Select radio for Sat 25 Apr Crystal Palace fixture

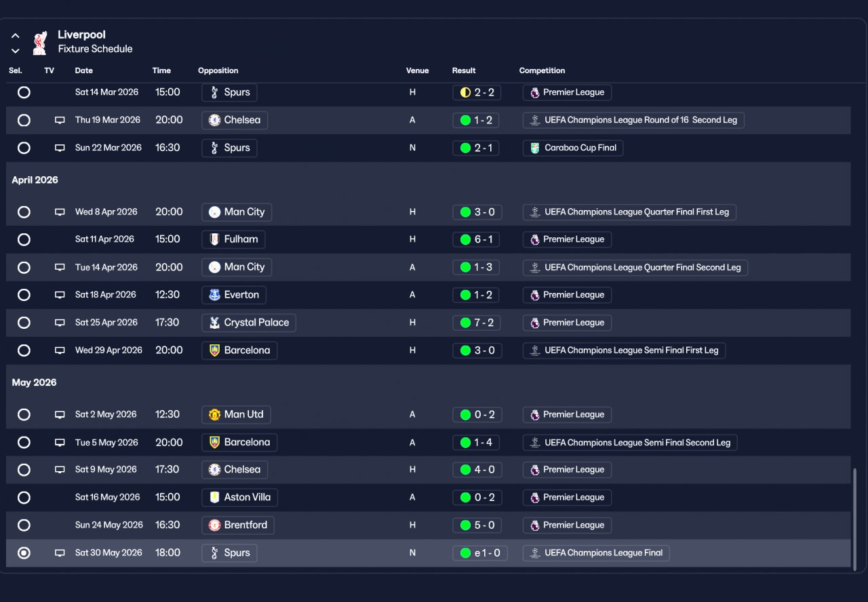tap(24, 323)
